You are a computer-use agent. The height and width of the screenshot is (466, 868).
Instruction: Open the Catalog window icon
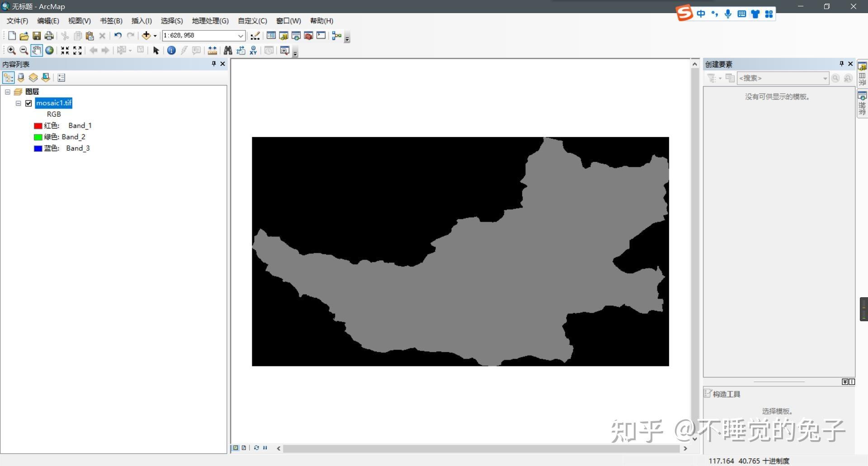pos(283,36)
